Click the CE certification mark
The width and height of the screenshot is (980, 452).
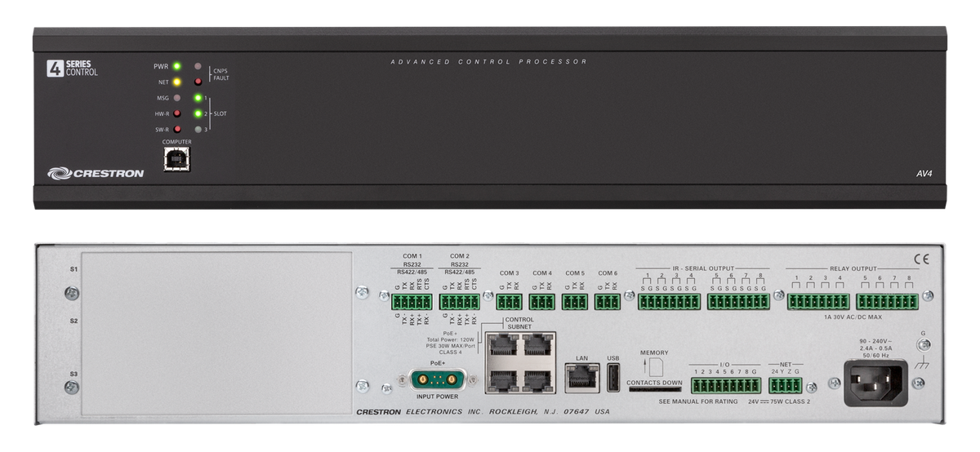921,260
